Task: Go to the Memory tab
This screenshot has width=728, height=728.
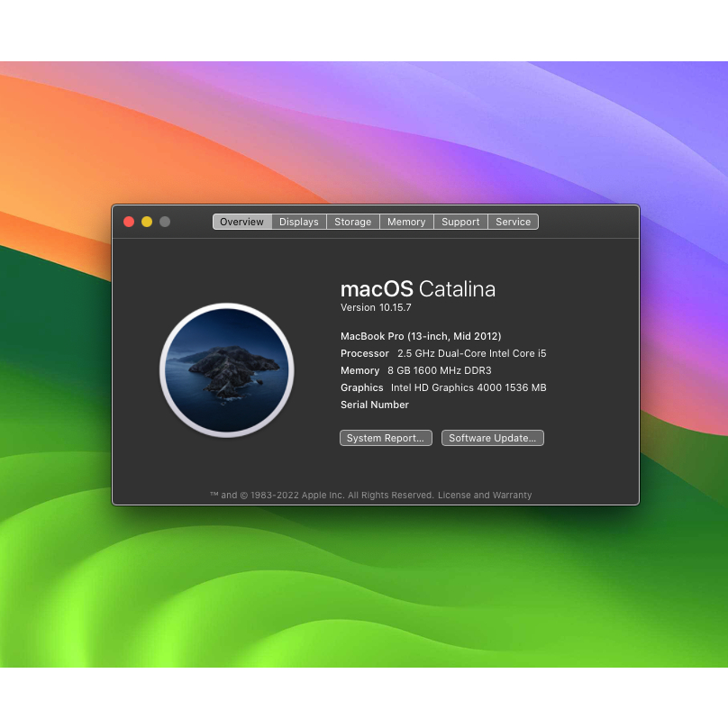Action: 406,222
